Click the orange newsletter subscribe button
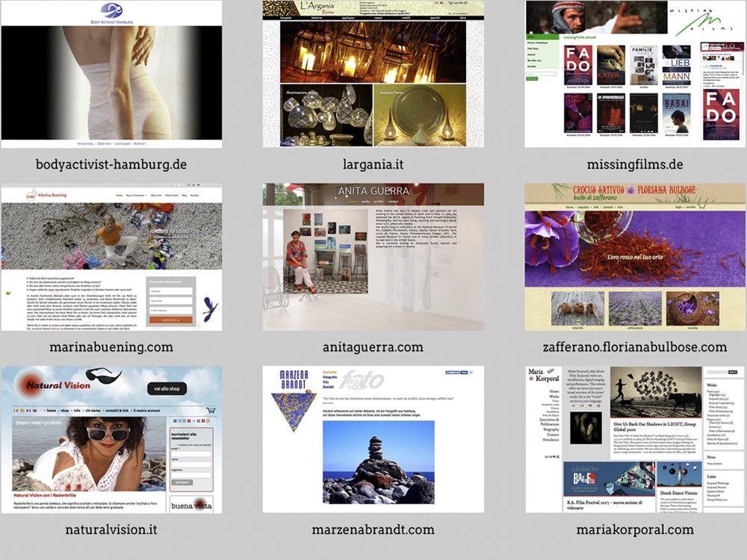747x560 pixels. (x=170, y=320)
